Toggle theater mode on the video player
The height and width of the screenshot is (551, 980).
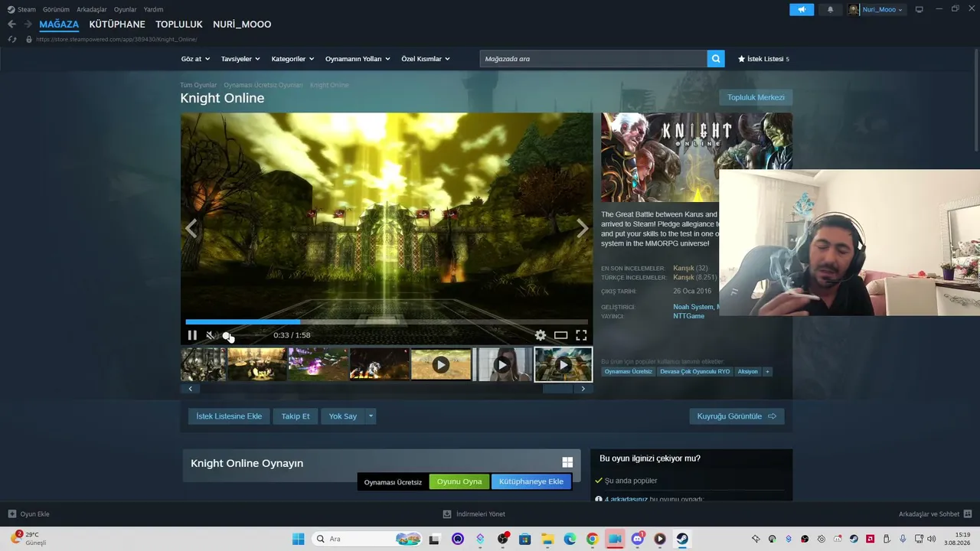561,335
